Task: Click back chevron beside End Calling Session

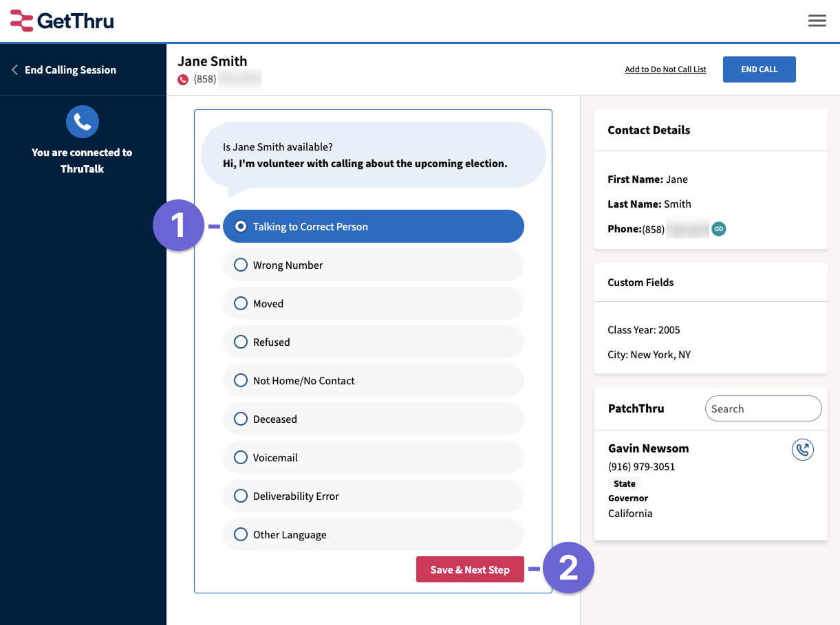Action: [14, 70]
